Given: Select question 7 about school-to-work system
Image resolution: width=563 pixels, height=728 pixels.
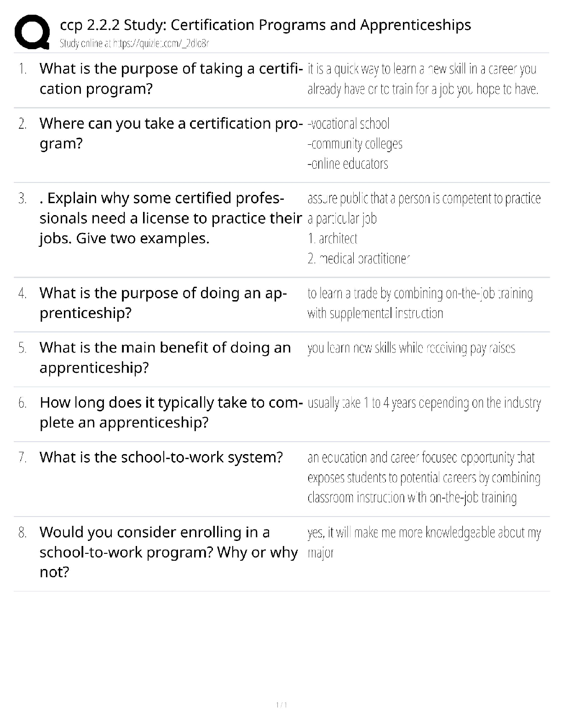Looking at the screenshot, I should click(161, 457).
